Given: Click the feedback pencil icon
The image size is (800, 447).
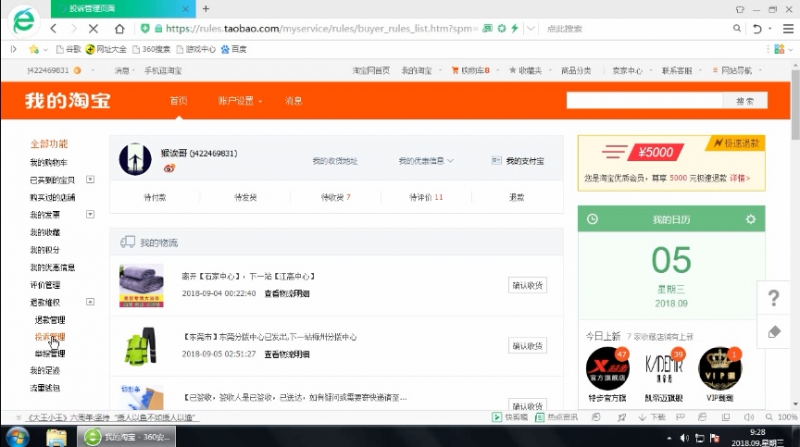Looking at the screenshot, I should pyautogui.click(x=774, y=332).
